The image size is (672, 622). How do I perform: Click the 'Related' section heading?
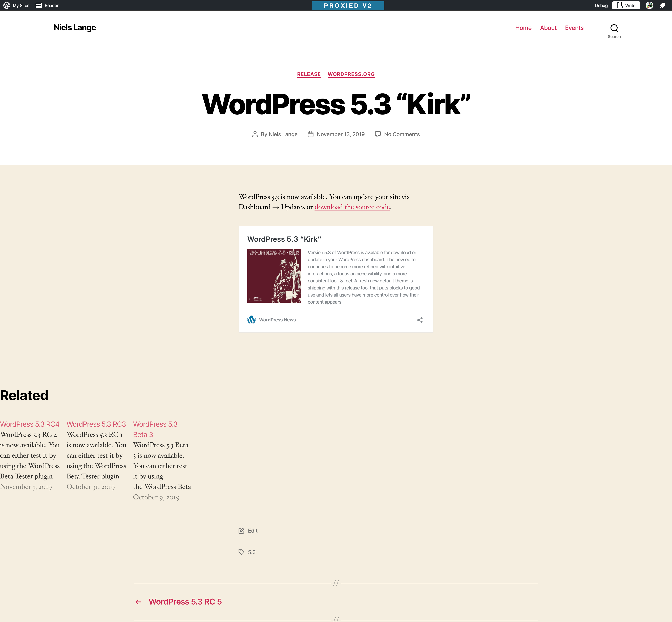(x=24, y=396)
